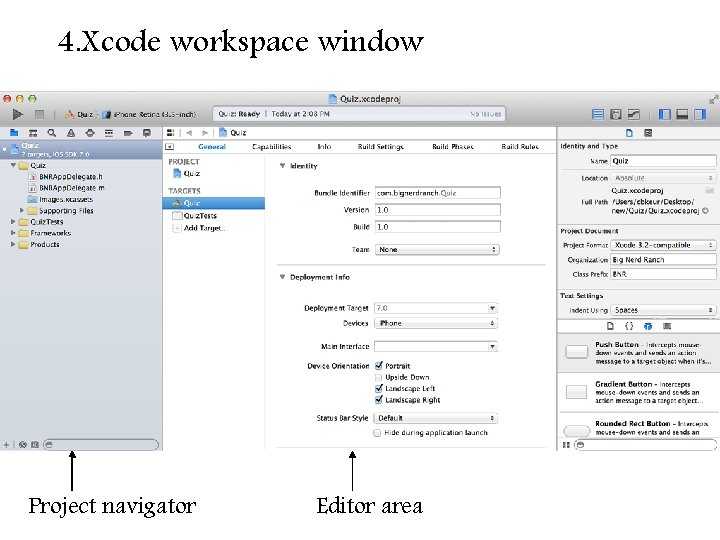Enable Portrait orientation checkbox
Viewport: 720px width, 540px height.
tap(379, 366)
